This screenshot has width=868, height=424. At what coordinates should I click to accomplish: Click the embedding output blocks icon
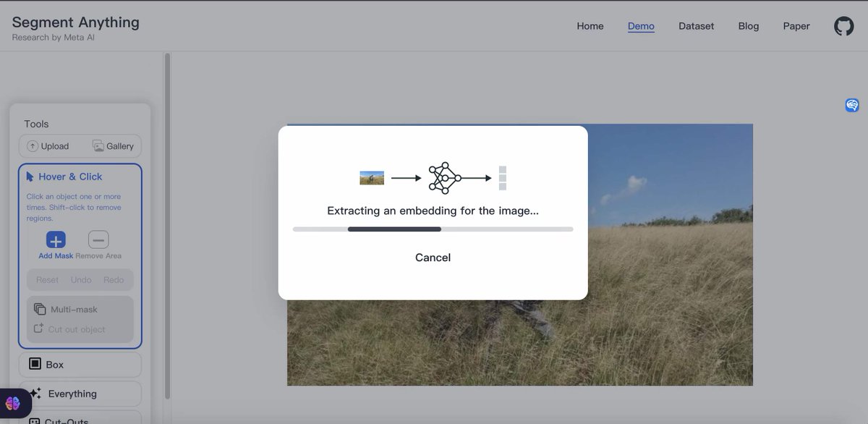click(x=503, y=178)
